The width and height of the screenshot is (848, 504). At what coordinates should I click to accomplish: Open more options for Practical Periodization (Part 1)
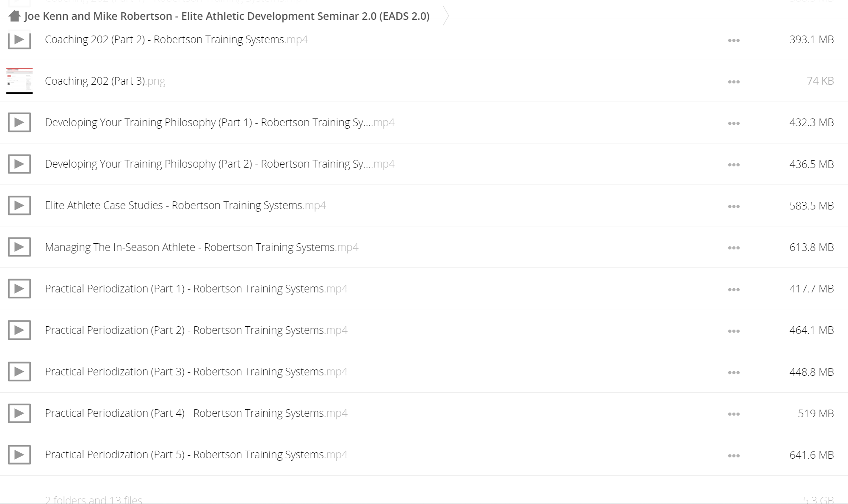pos(734,290)
